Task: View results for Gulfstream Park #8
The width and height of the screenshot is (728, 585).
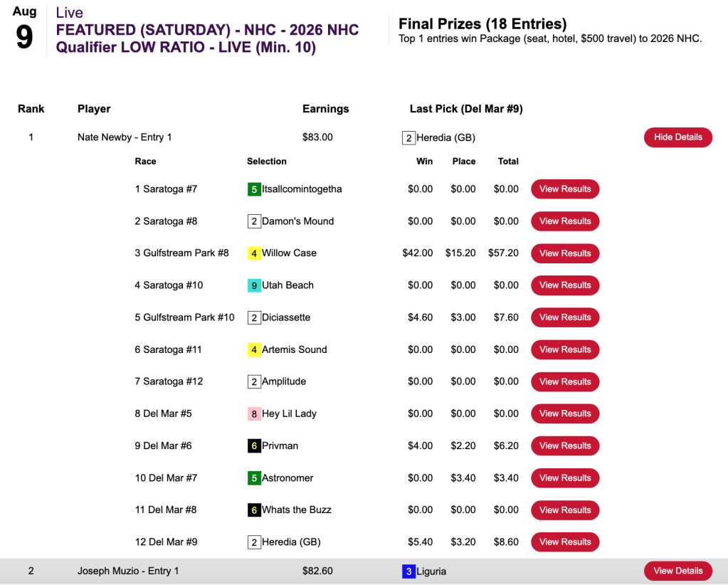Action: coord(565,253)
